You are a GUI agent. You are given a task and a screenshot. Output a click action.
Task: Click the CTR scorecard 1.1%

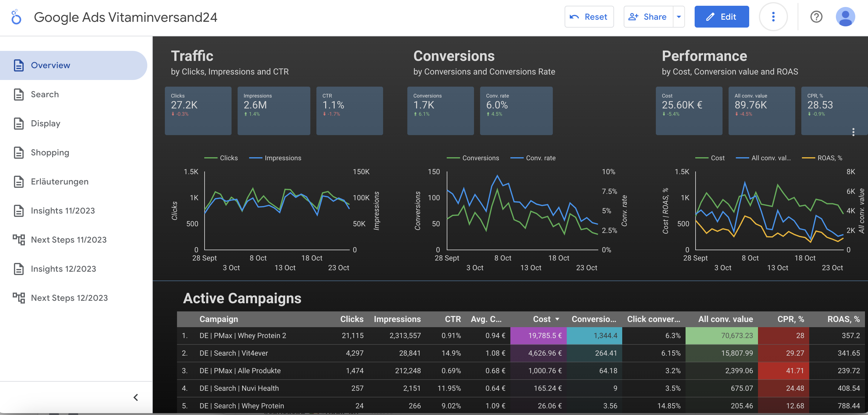pos(349,111)
